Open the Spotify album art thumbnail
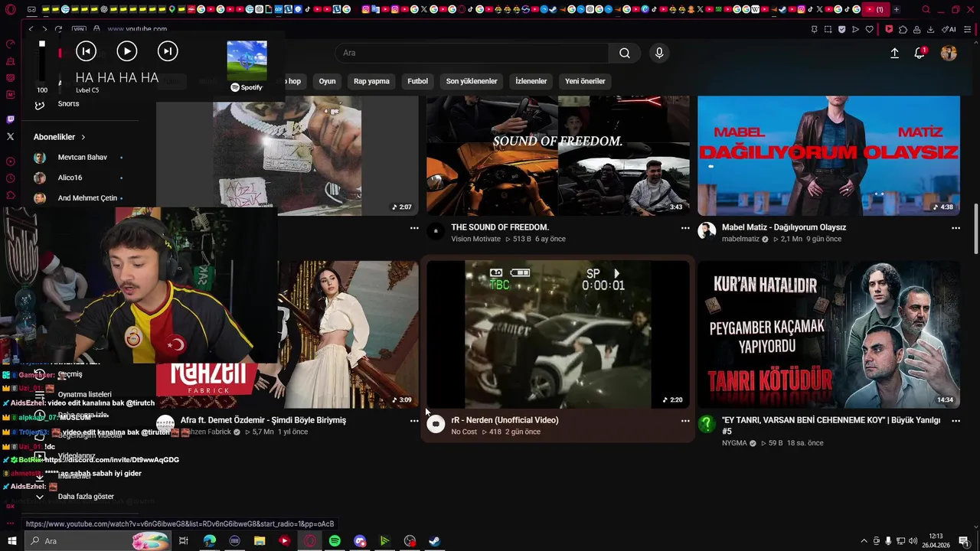The width and height of the screenshot is (980, 551). (247, 60)
